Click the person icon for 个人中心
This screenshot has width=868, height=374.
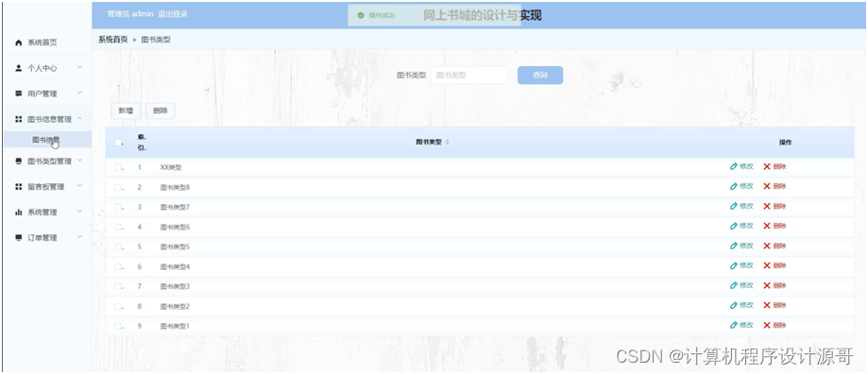(x=18, y=68)
